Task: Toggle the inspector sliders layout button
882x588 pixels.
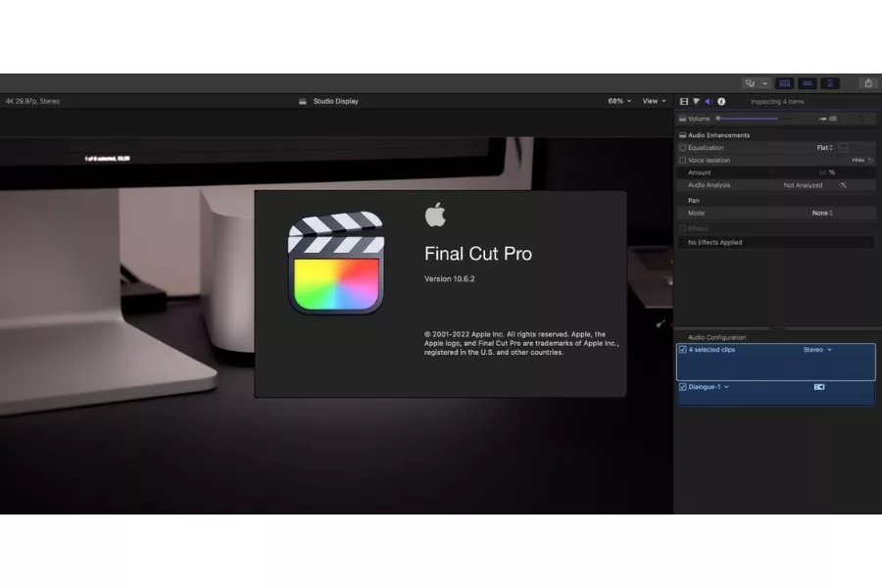Action: click(830, 83)
